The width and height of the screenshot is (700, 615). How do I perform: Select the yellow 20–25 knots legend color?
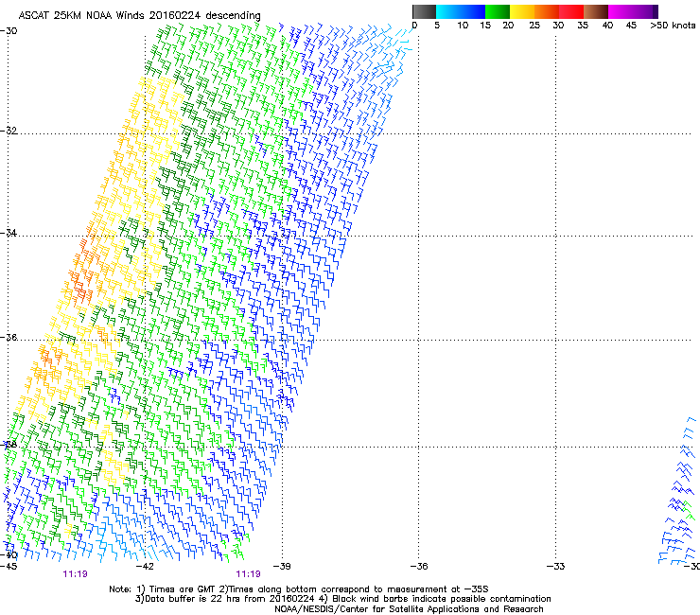tap(522, 11)
